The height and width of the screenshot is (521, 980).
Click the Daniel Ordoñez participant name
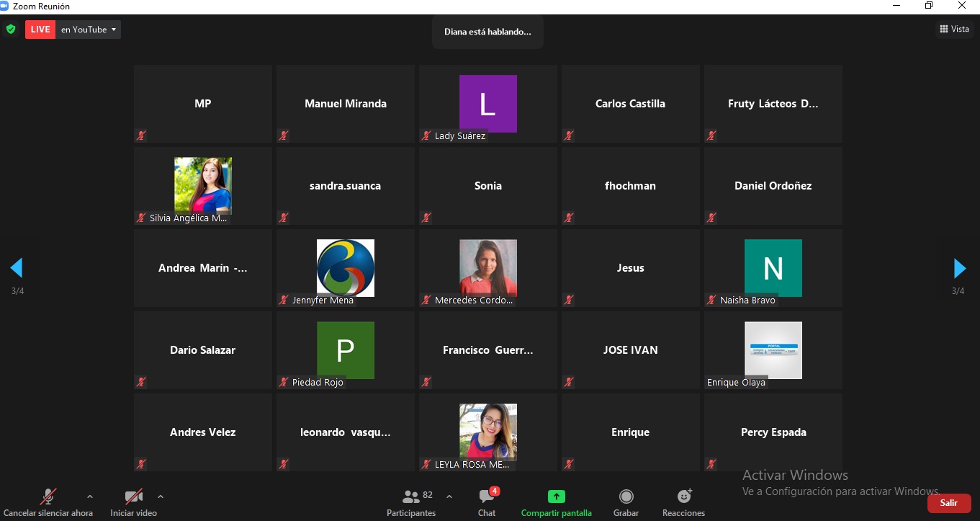(x=773, y=186)
